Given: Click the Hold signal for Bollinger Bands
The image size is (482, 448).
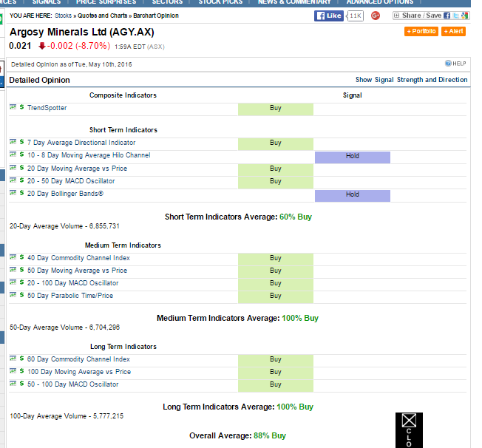Looking at the screenshot, I should (x=353, y=196).
